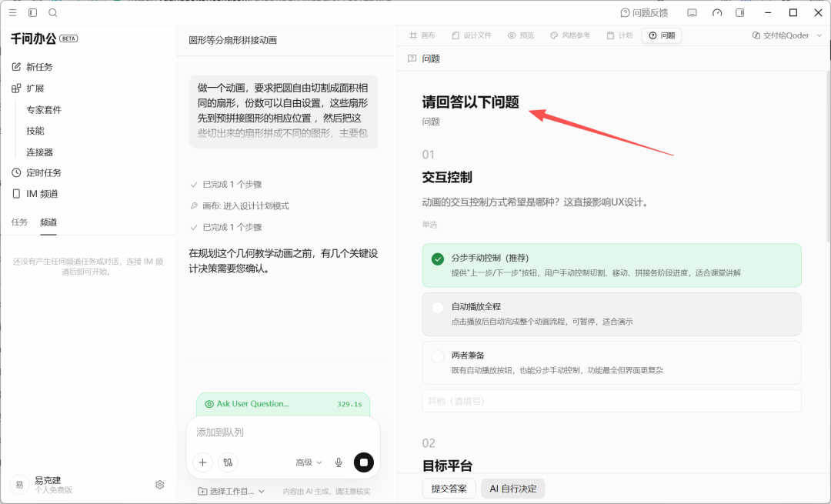
Task: Select 两者兼备 option
Action: [x=612, y=362]
